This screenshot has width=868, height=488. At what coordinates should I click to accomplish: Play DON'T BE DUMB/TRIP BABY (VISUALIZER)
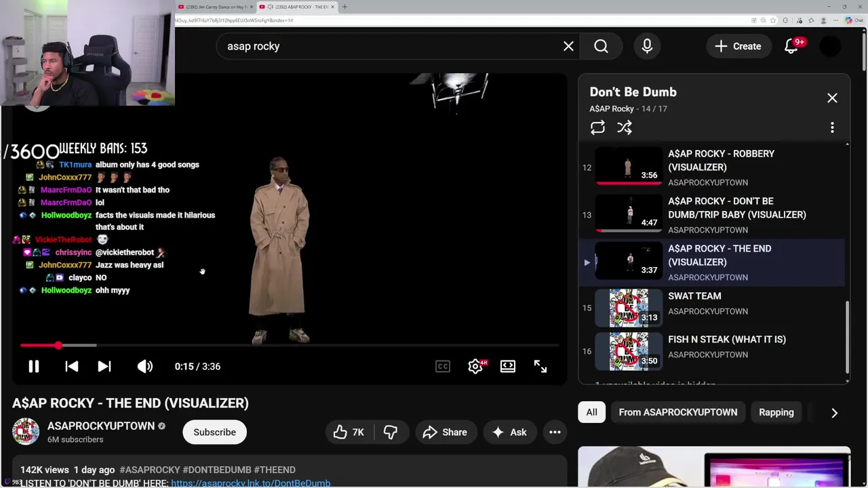(x=713, y=215)
